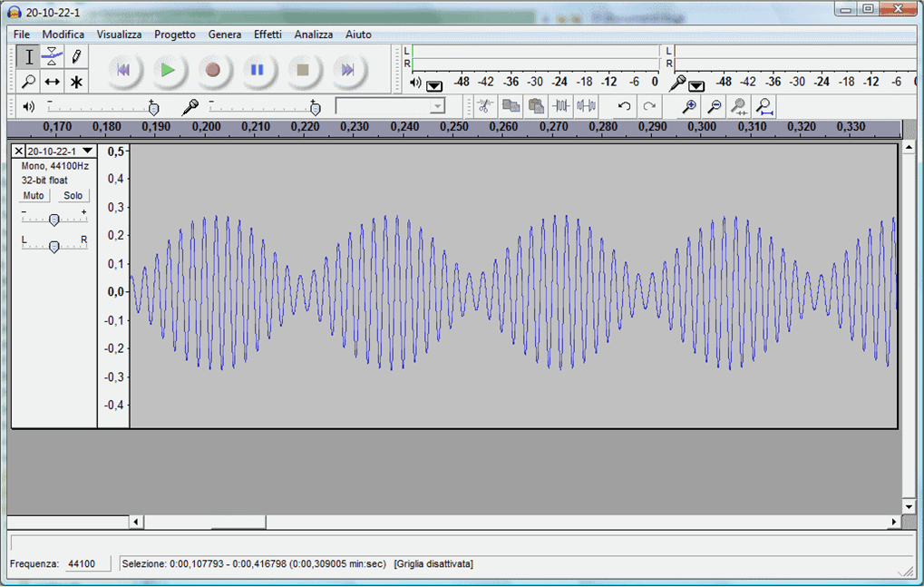This screenshot has width=924, height=587.
Task: Open the Aiuto menu
Action: pyautogui.click(x=358, y=34)
